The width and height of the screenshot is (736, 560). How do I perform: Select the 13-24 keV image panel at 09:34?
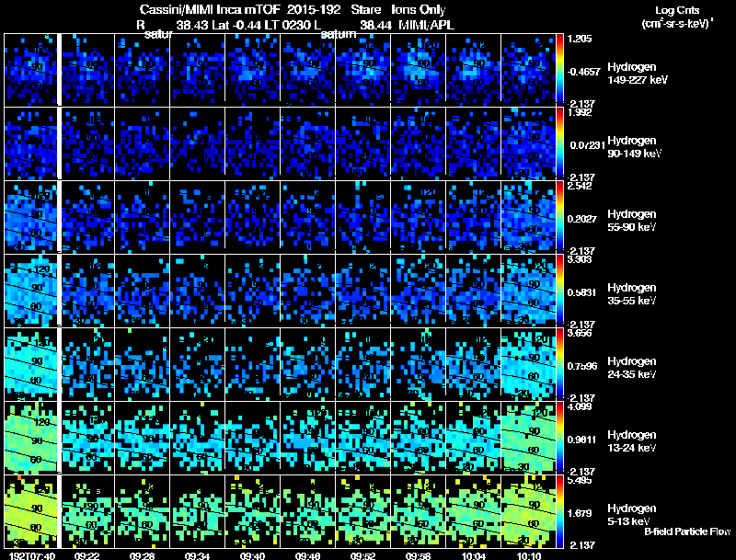pos(198,438)
